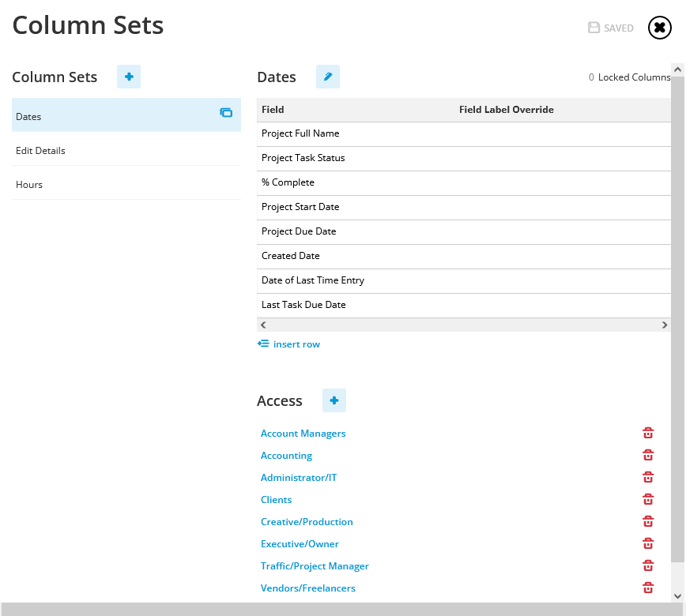Screen dimensions: 686x616
Task: Add a new access group
Action: pyautogui.click(x=334, y=400)
